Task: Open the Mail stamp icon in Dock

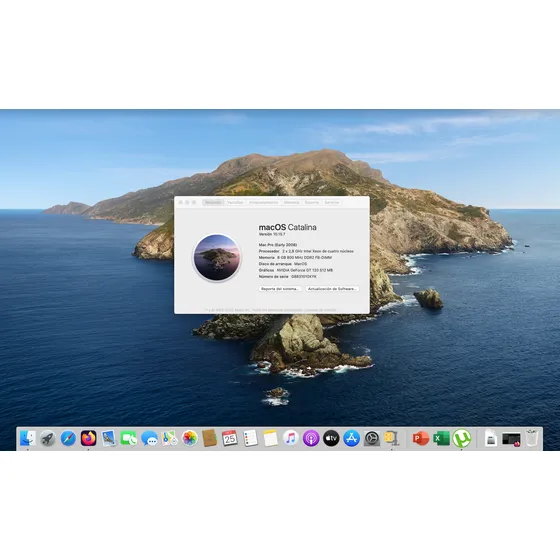Action: (x=108, y=438)
